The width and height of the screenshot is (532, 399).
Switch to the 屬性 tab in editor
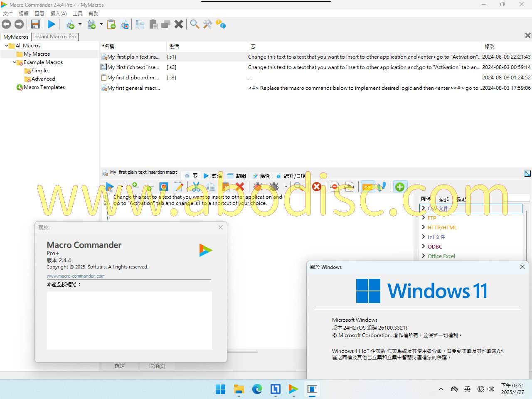click(x=261, y=176)
